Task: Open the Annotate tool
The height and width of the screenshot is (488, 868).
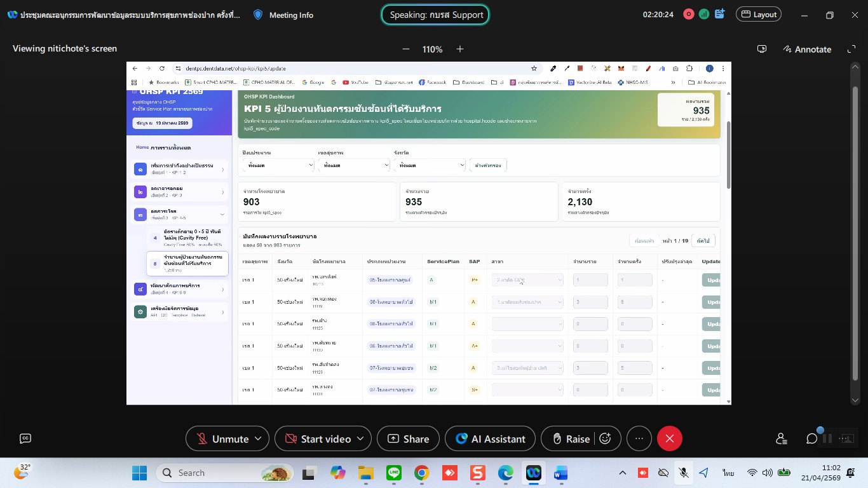Action: [807, 49]
